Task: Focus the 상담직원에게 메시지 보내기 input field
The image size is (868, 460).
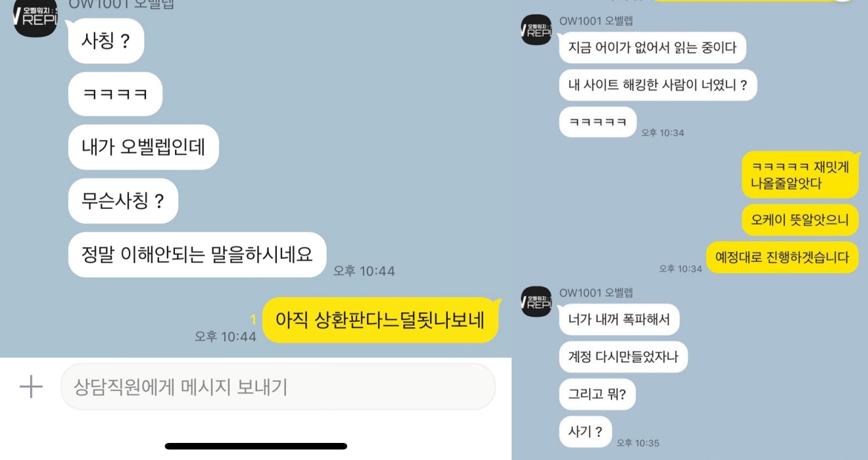Action: [x=277, y=386]
